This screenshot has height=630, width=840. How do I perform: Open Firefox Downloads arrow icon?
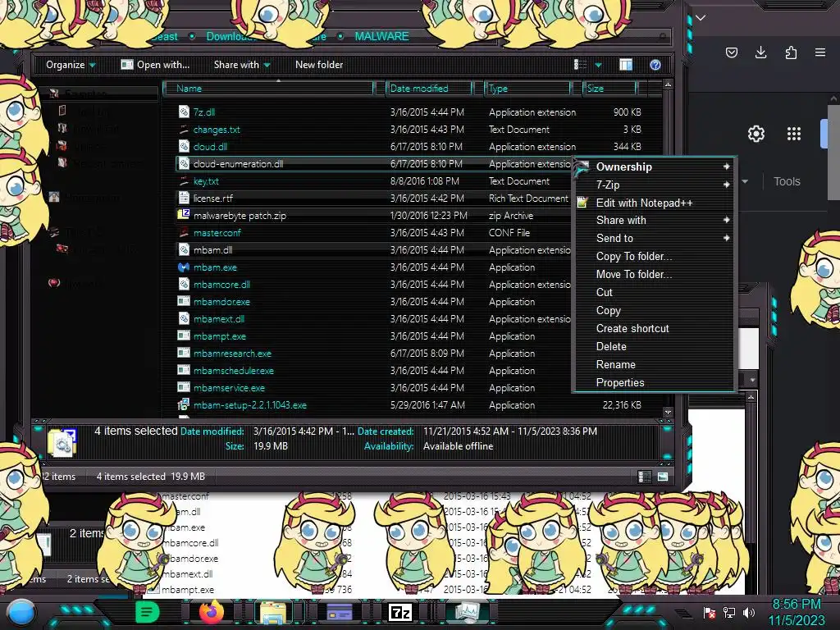[x=760, y=52]
